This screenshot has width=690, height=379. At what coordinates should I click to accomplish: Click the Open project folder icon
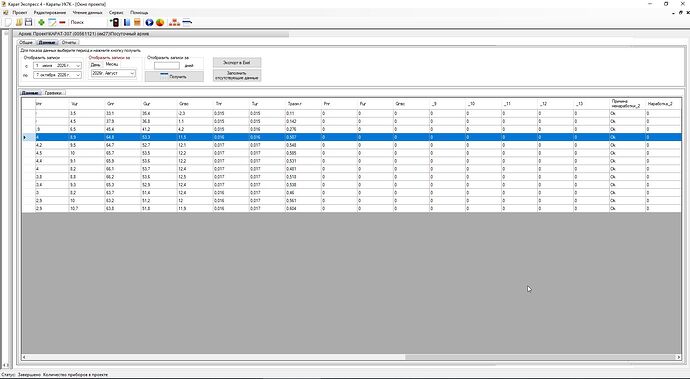point(19,22)
